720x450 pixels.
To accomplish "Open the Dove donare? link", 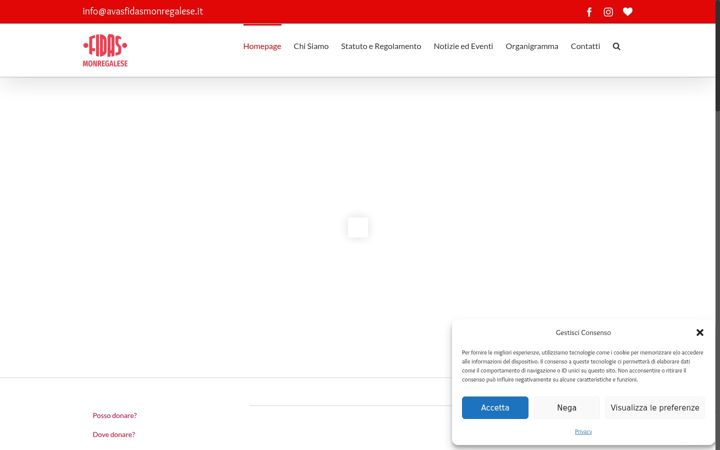I will pos(113,434).
